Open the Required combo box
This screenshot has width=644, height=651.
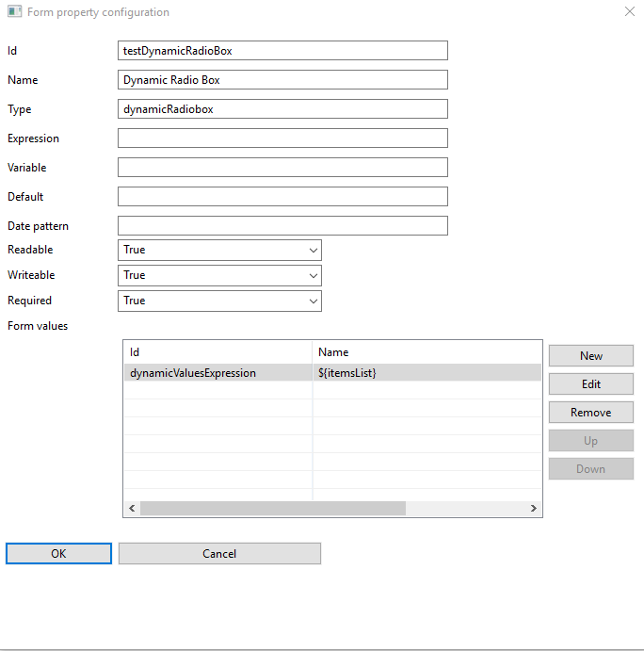(x=219, y=301)
